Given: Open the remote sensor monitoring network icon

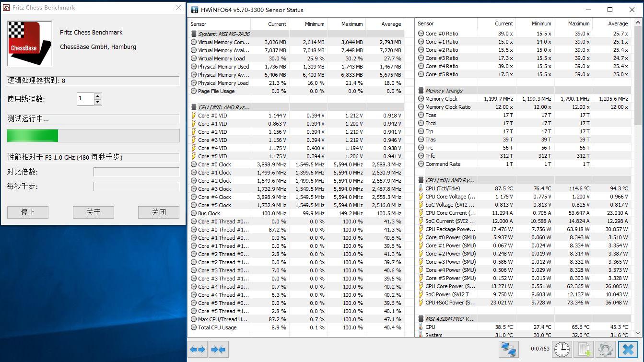Looking at the screenshot, I should tap(509, 350).
